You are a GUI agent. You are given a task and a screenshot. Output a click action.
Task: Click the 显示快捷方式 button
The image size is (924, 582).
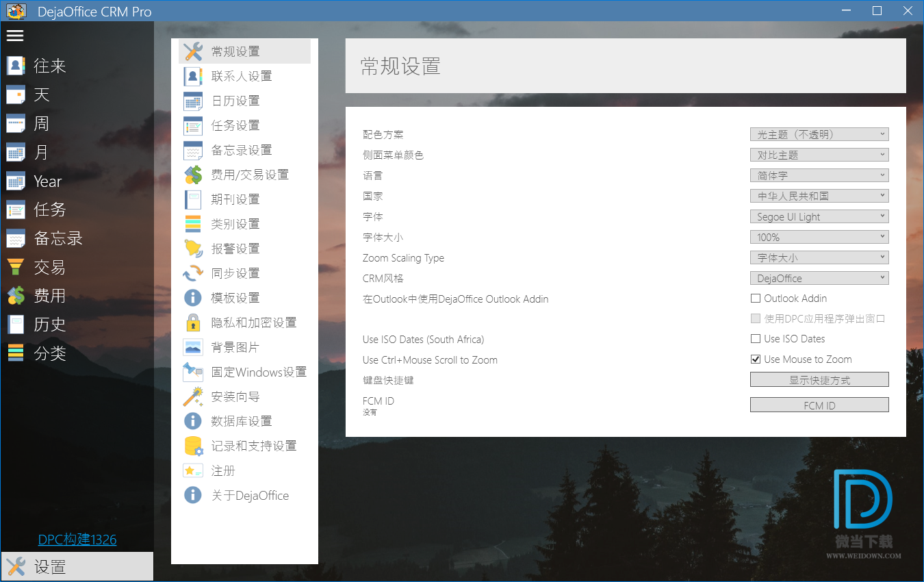pos(819,379)
